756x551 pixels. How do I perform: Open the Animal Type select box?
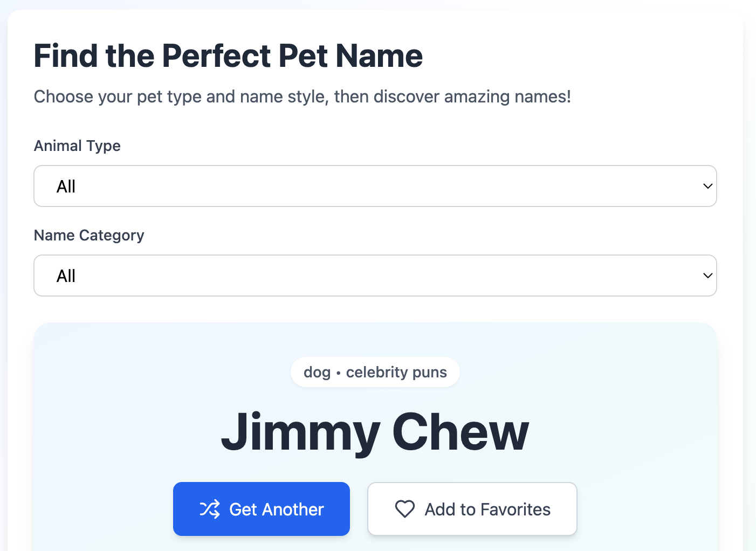pyautogui.click(x=375, y=186)
